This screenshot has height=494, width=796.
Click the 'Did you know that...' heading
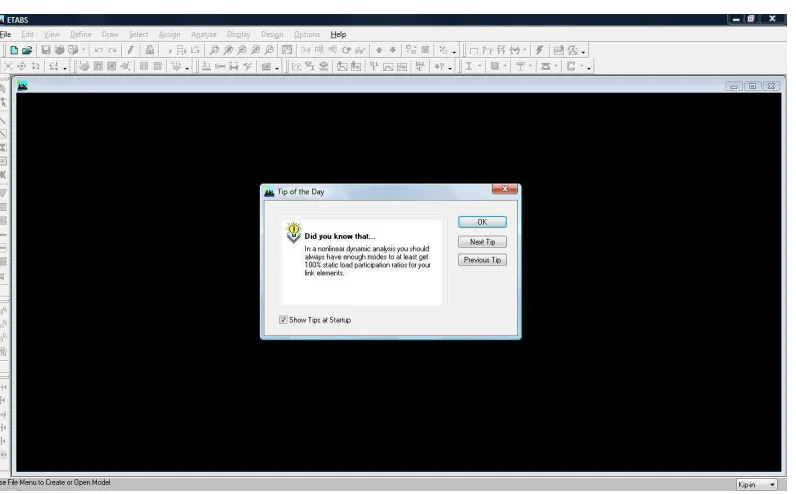click(340, 236)
